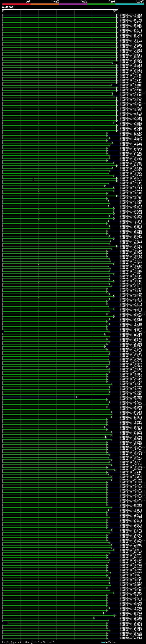Screen dimensions: 146x644
Task: Open hit UniRef100_Q40592
Action: pos(131,118)
